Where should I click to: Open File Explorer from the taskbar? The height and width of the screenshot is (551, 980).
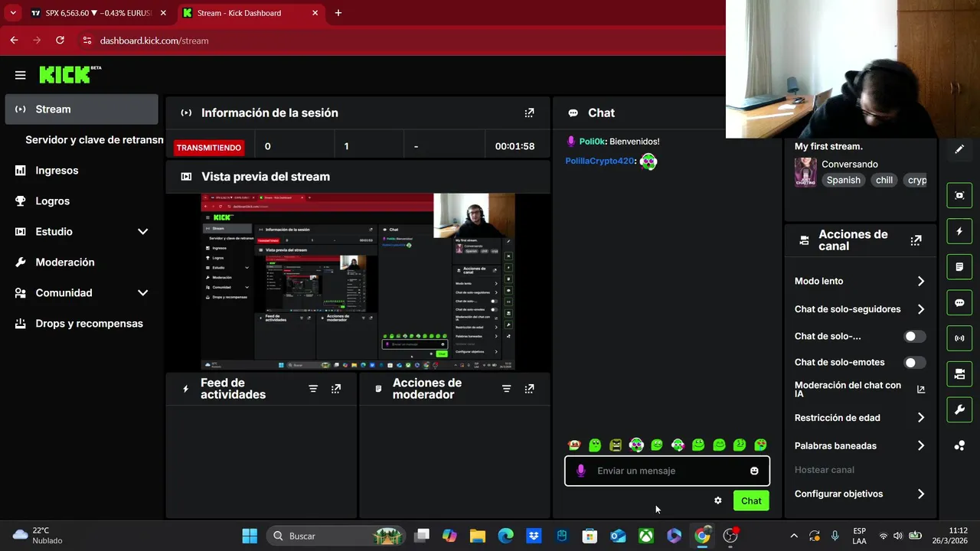pos(478,536)
